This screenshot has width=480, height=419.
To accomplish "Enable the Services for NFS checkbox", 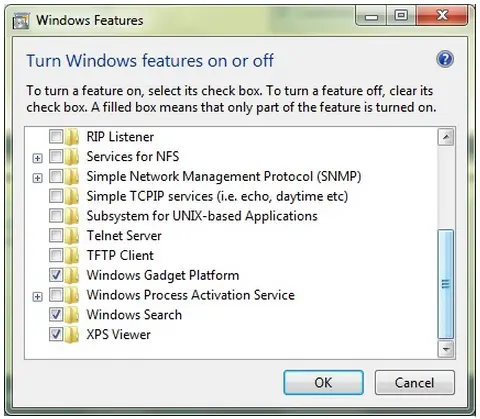I will 56,156.
